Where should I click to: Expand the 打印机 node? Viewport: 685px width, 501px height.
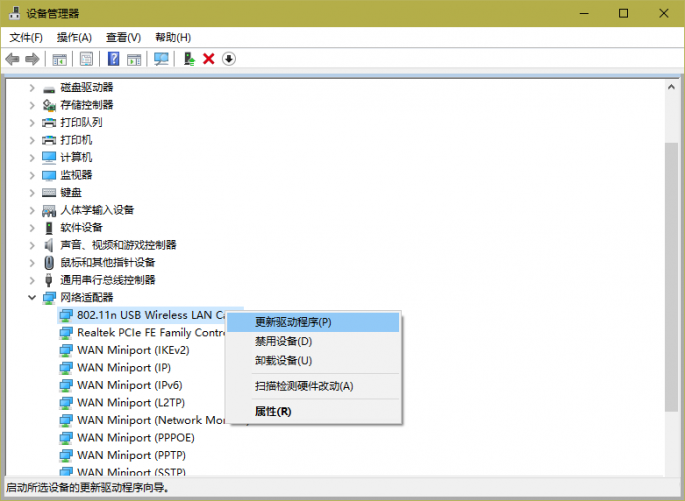[32, 140]
